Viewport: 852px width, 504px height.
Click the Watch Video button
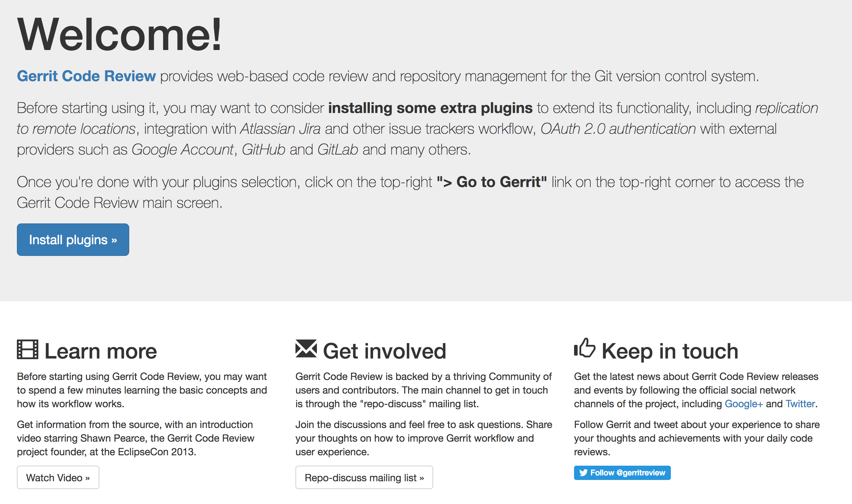coord(58,477)
